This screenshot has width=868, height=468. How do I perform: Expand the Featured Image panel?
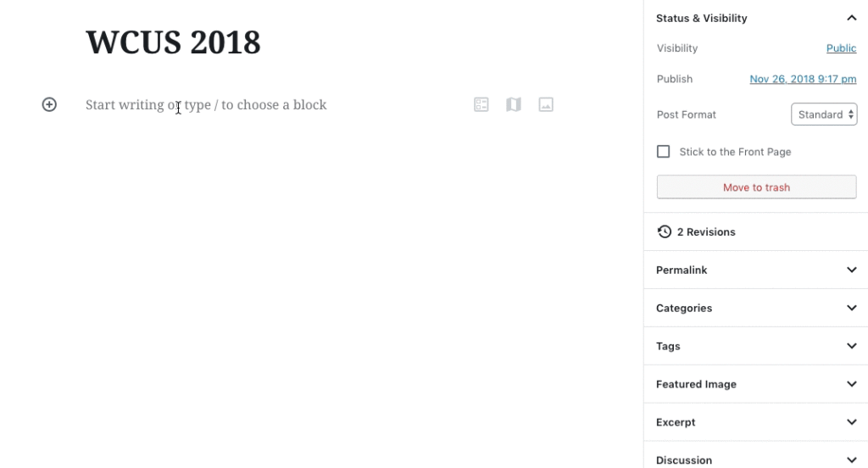(x=756, y=384)
